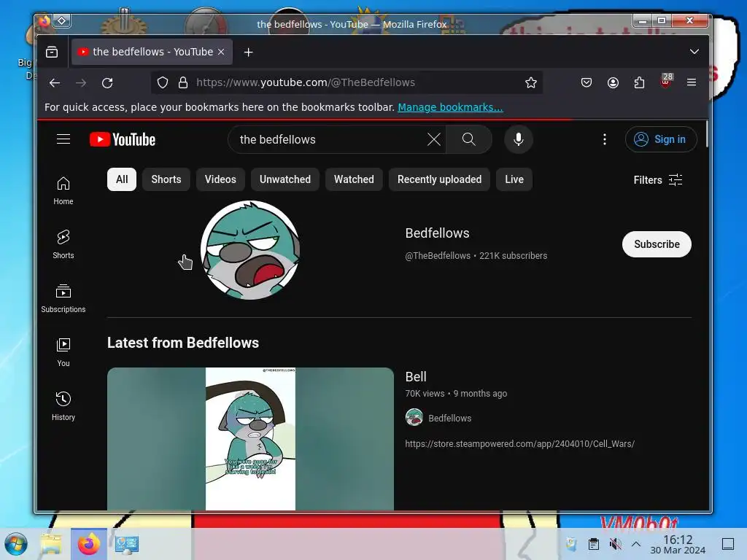Open Firefox account icon

[x=613, y=83]
